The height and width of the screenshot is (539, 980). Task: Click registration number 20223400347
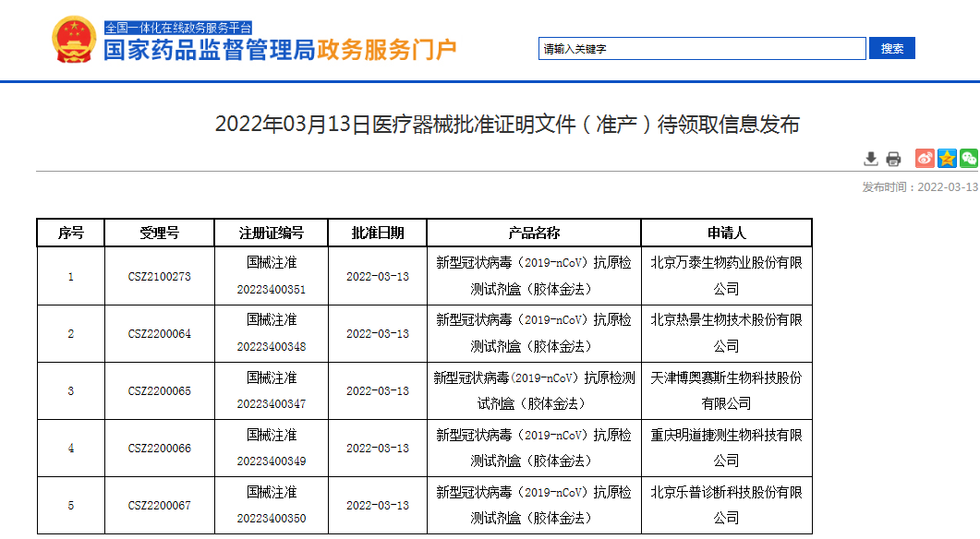tap(272, 404)
